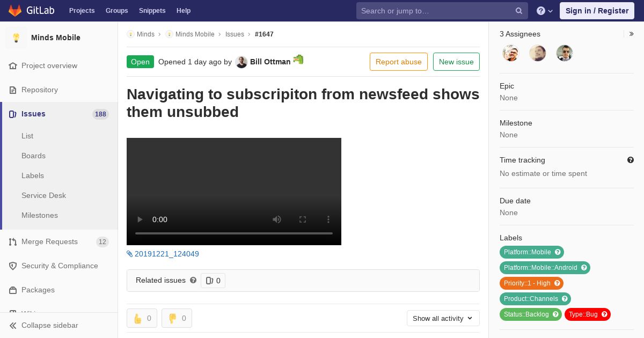Viewport: 644px width, 338px height.
Task: Click the author's lizard status emoji
Action: click(298, 59)
